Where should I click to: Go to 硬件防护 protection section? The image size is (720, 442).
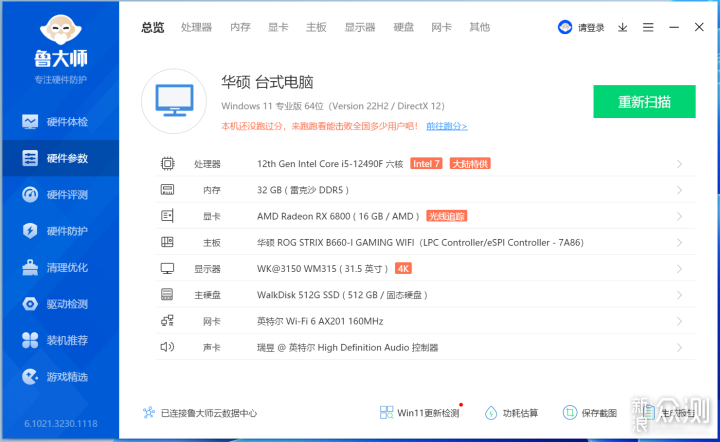[61, 231]
